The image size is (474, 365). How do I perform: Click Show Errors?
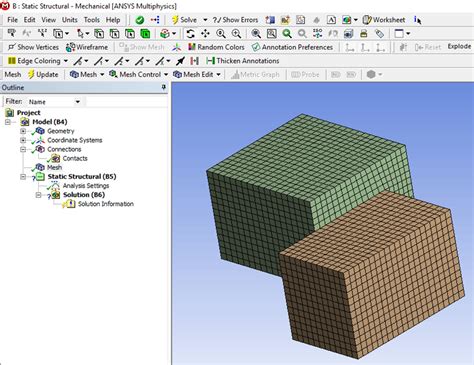pos(236,20)
